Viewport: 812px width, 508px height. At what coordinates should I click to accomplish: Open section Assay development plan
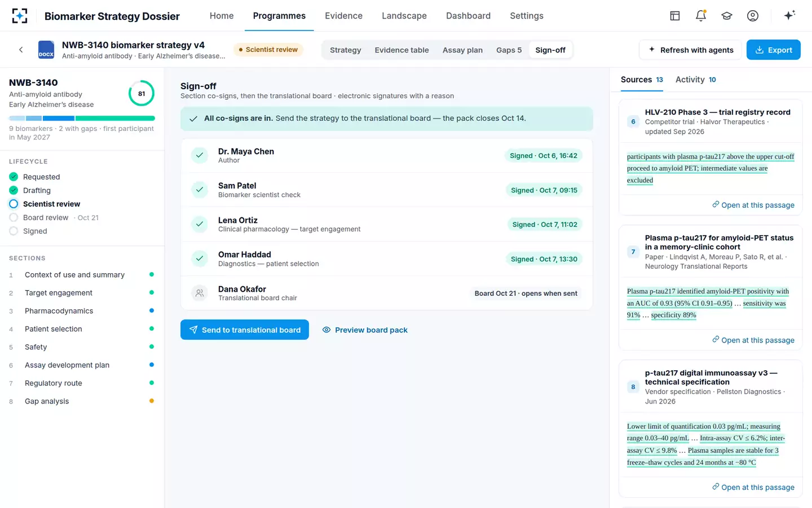pyautogui.click(x=82, y=365)
